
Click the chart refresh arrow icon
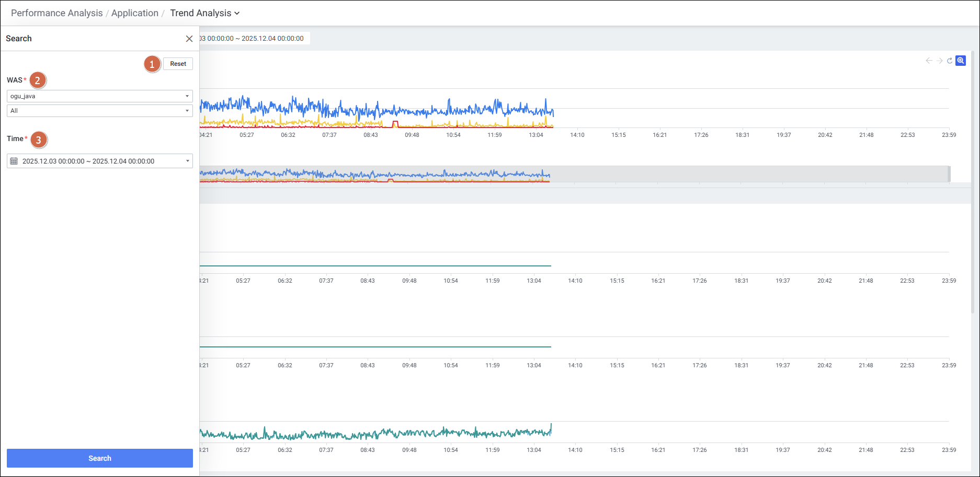[950, 61]
